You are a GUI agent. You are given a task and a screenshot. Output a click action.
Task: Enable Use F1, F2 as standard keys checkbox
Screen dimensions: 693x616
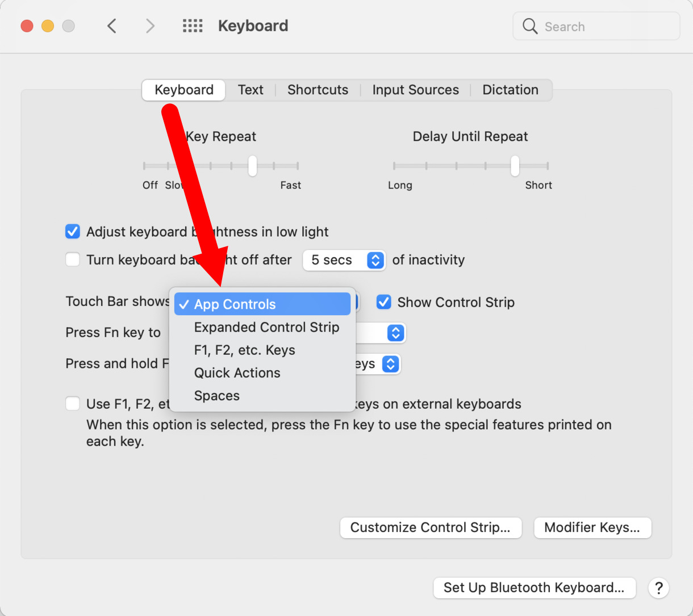tap(73, 404)
